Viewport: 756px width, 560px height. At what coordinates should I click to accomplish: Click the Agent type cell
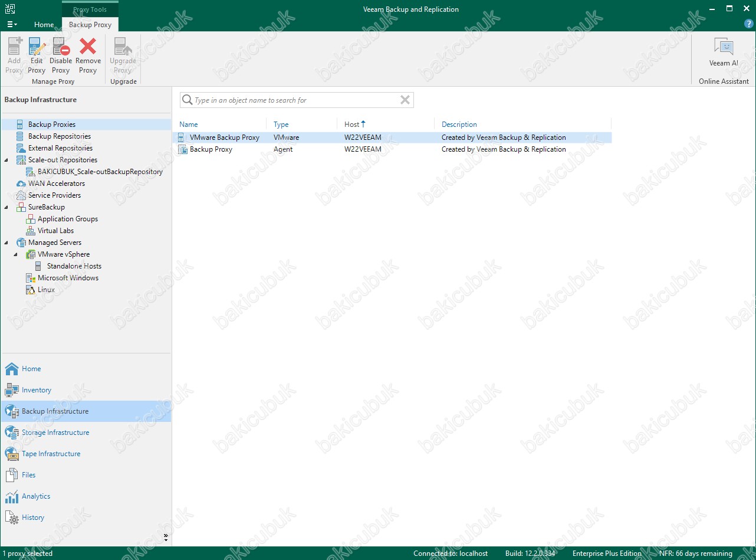(283, 149)
